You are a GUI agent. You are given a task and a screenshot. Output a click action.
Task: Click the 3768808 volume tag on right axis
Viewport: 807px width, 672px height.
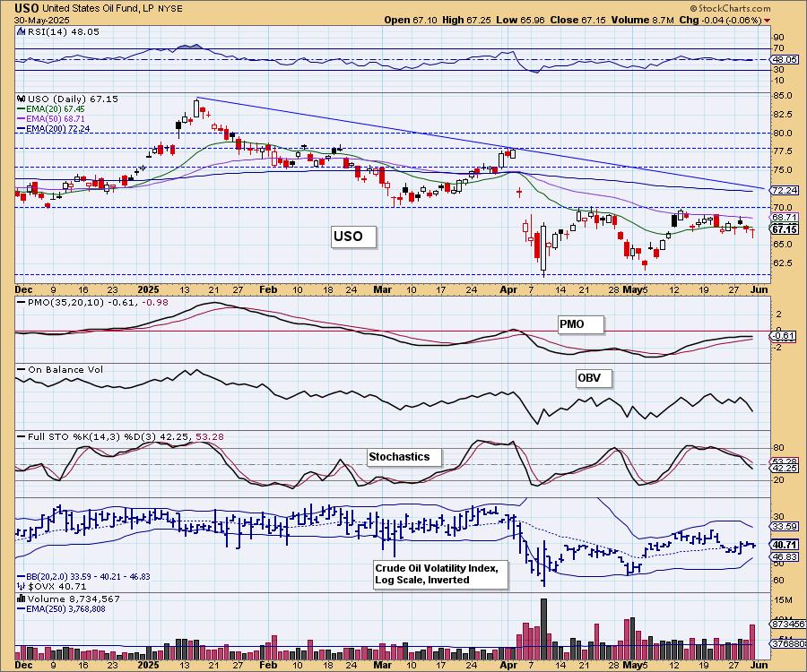coord(788,643)
